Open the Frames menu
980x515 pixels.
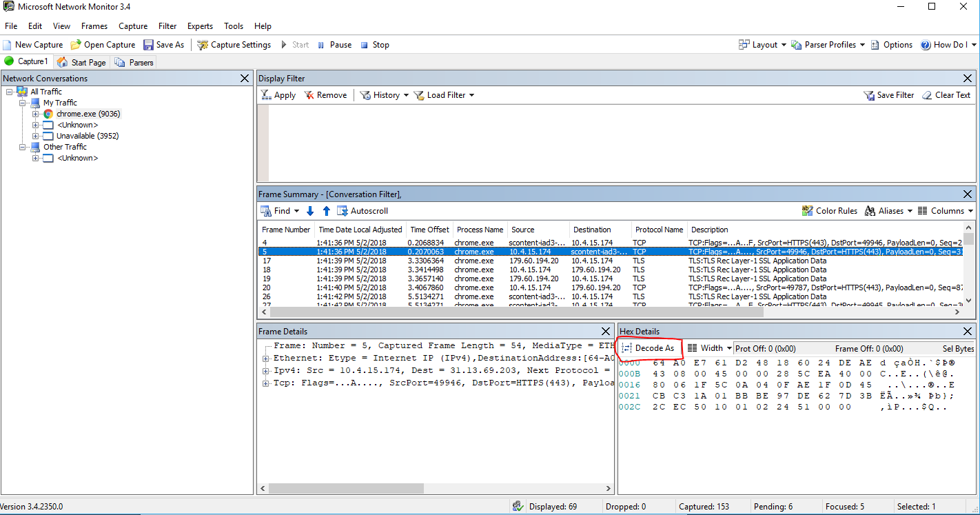(x=94, y=26)
